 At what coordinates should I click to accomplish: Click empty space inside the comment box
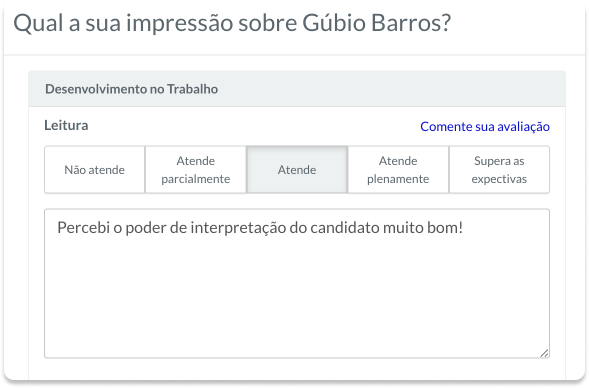point(297,300)
